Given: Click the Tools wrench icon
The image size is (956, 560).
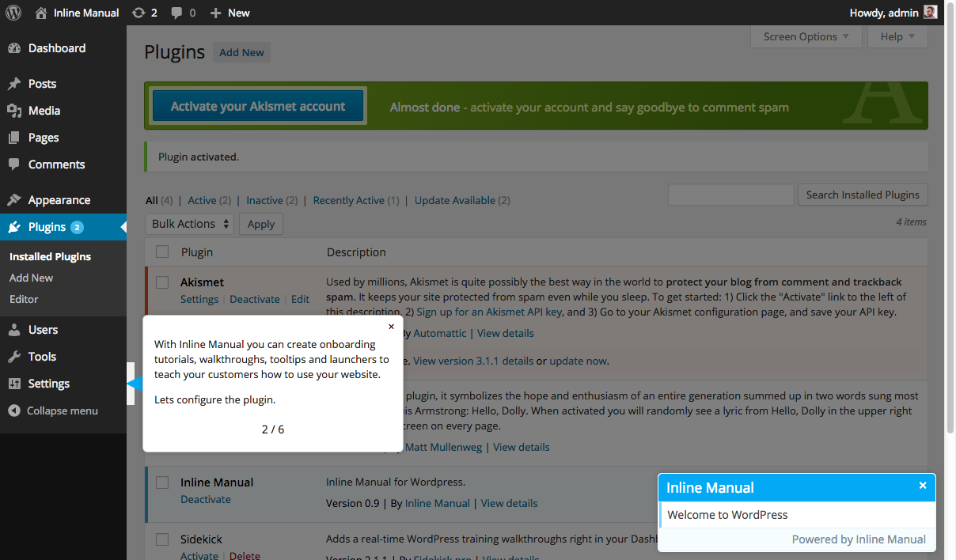Looking at the screenshot, I should [14, 357].
